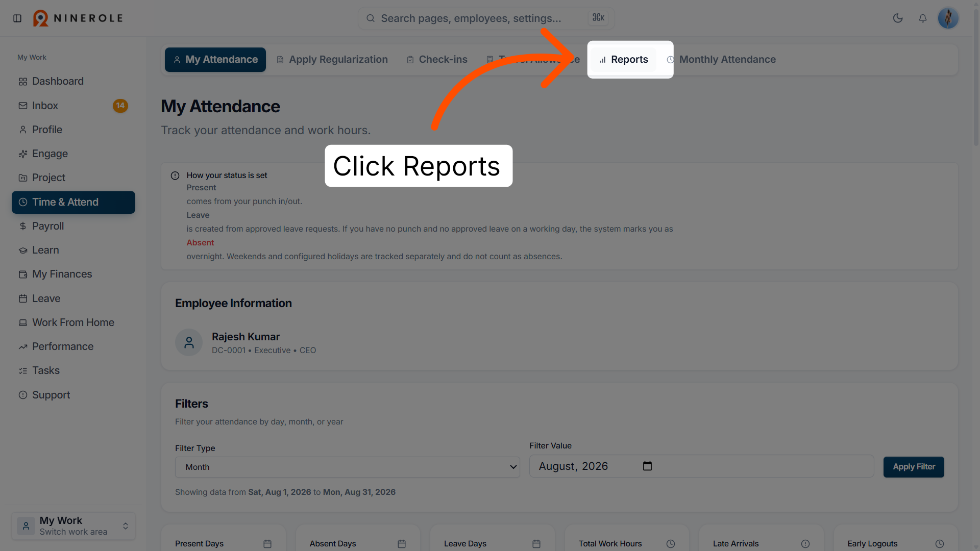Click the page vertical scrollbar
This screenshot has height=551, width=980.
(x=976, y=77)
